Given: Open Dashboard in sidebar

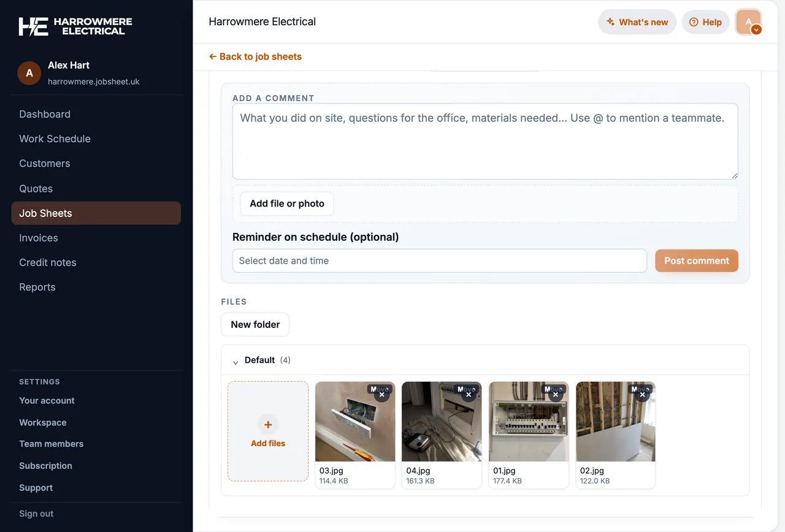Looking at the screenshot, I should (x=45, y=114).
